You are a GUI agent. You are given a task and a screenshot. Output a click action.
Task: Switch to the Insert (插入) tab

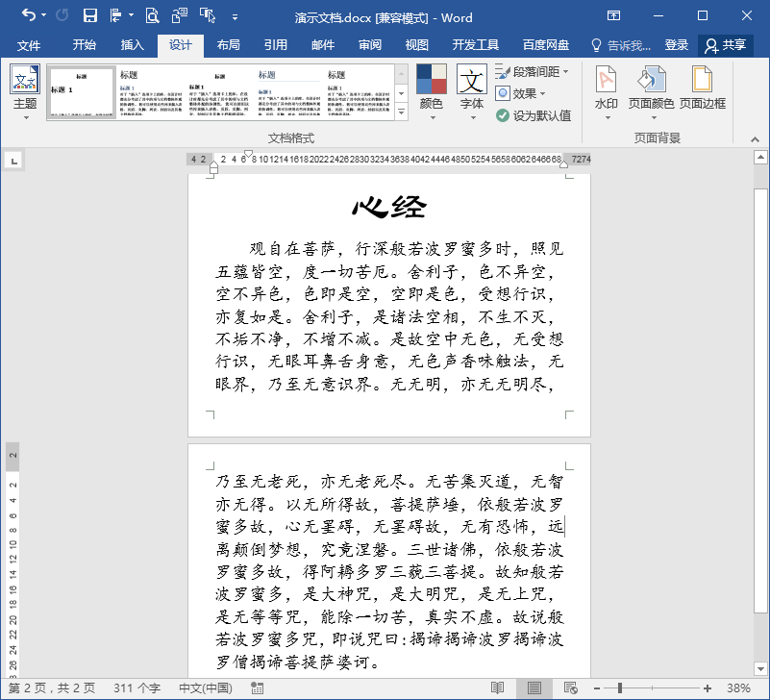click(x=133, y=46)
